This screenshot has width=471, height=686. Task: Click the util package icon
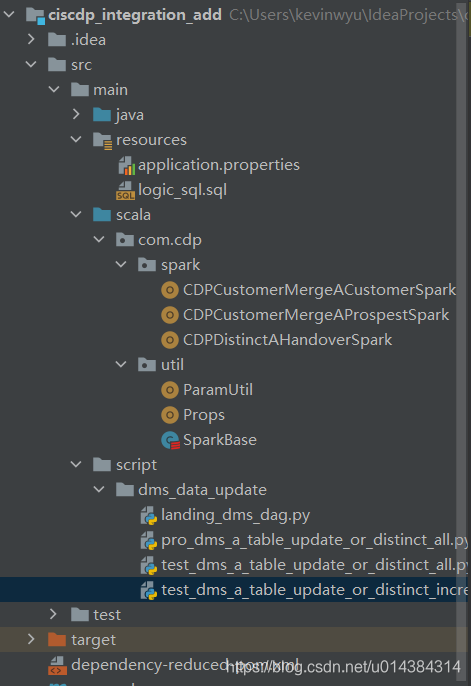point(147,364)
